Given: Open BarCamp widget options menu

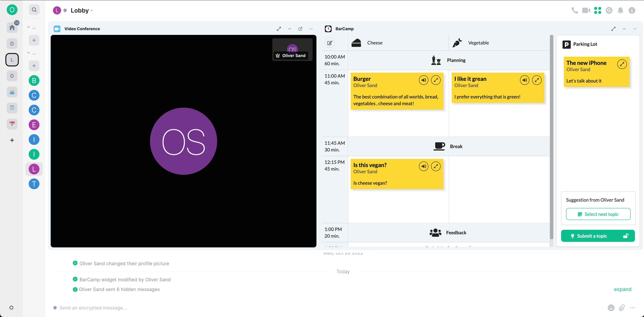Looking at the screenshot, I should tap(635, 29).
